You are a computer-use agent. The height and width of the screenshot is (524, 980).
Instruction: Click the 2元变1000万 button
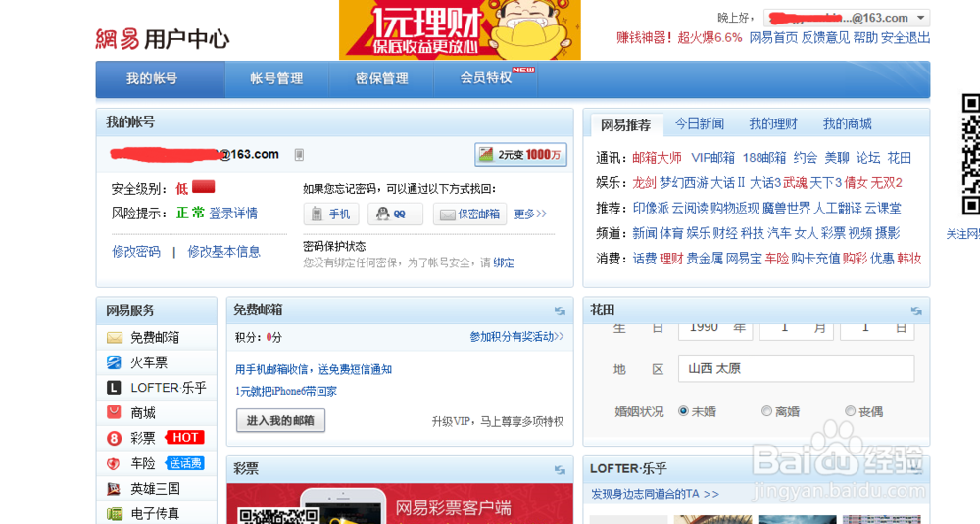520,155
